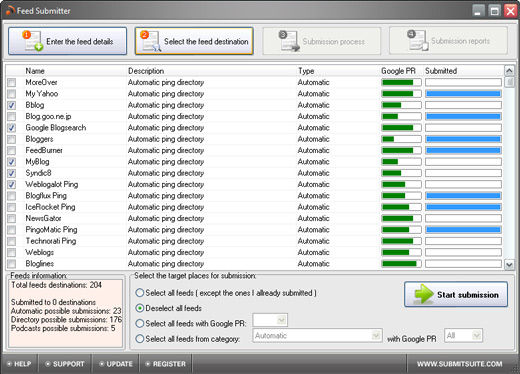The width and height of the screenshot is (520, 374).
Task: Select the Weblogs row name
Action: 40,252
